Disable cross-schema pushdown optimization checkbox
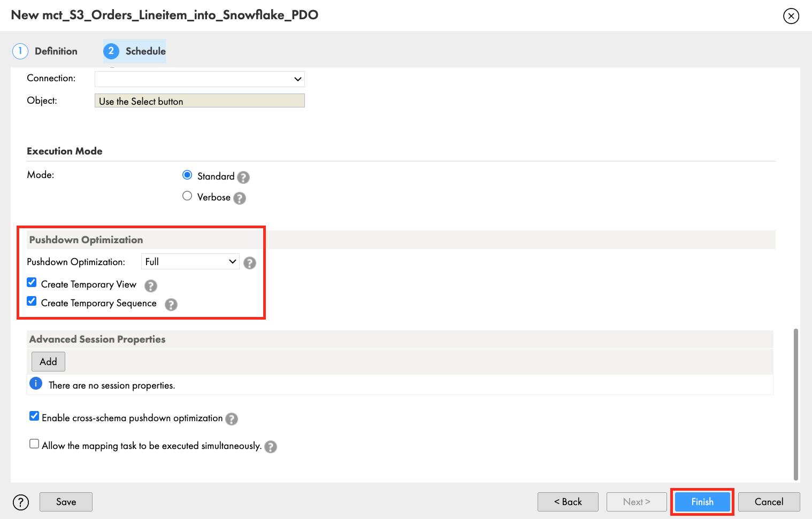 pos(34,416)
